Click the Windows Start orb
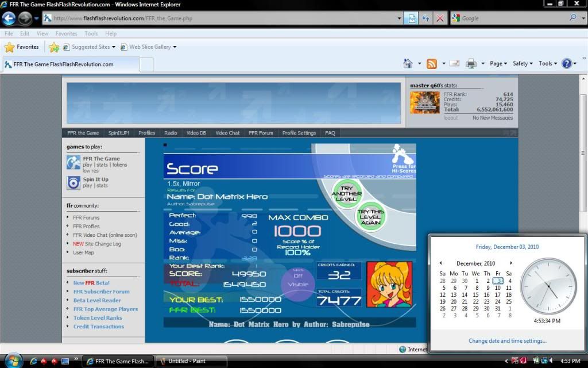Screen dimensions: 588x368 (12, 361)
